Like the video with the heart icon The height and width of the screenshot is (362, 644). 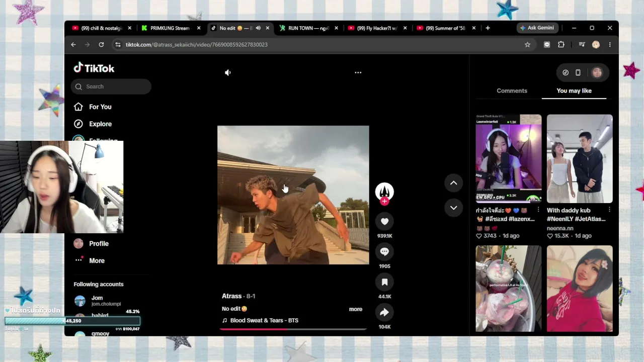[384, 221]
